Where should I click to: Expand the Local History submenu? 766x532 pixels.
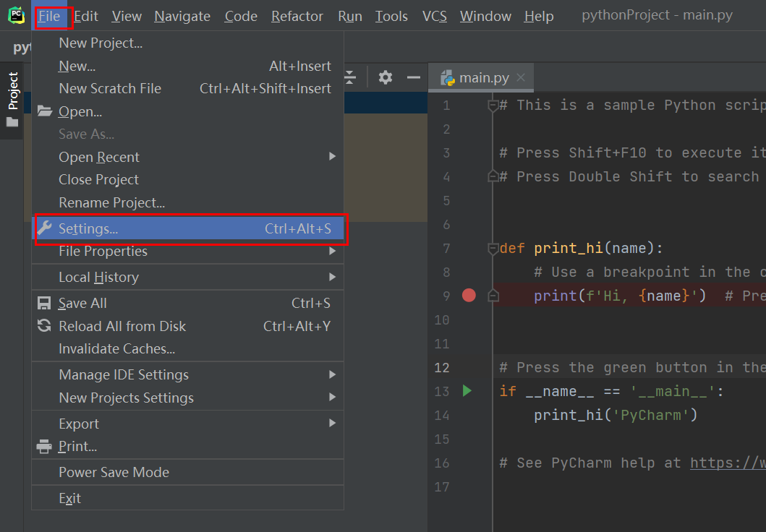pyautogui.click(x=332, y=277)
